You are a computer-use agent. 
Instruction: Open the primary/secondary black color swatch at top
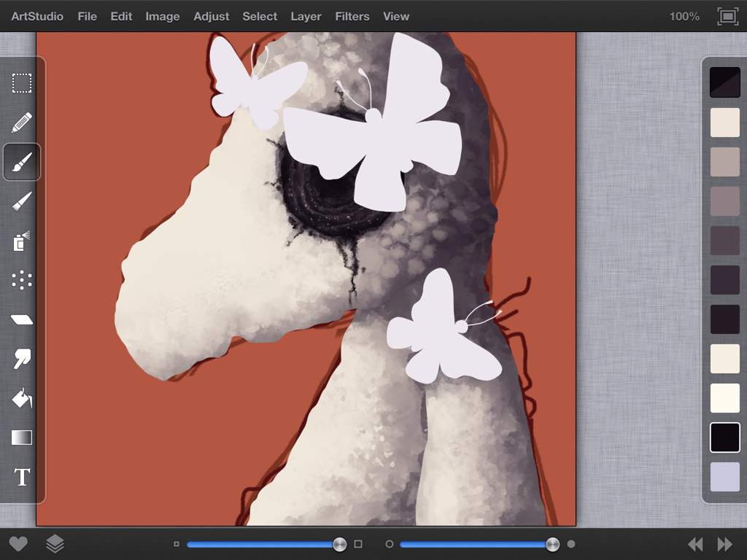(x=724, y=82)
